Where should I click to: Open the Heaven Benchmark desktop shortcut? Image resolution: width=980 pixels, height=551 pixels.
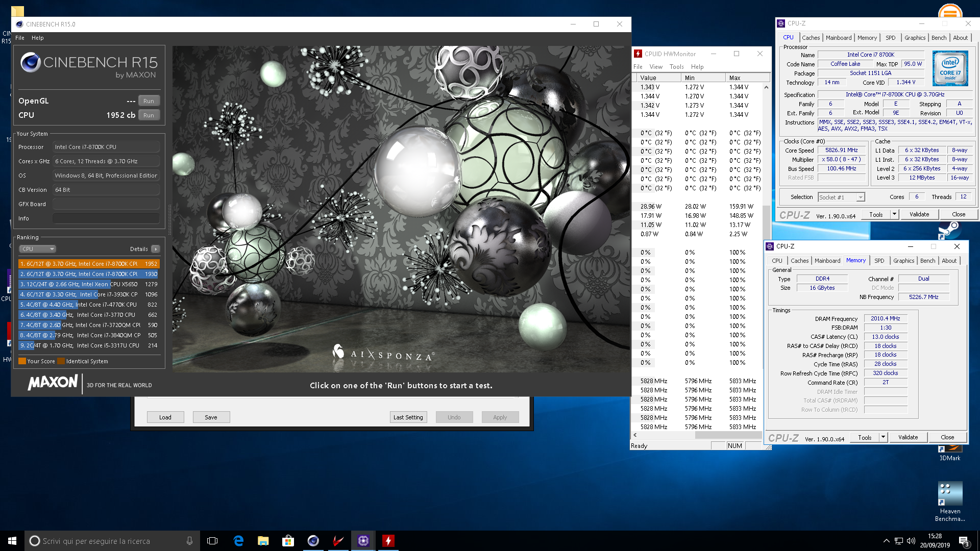tap(950, 501)
